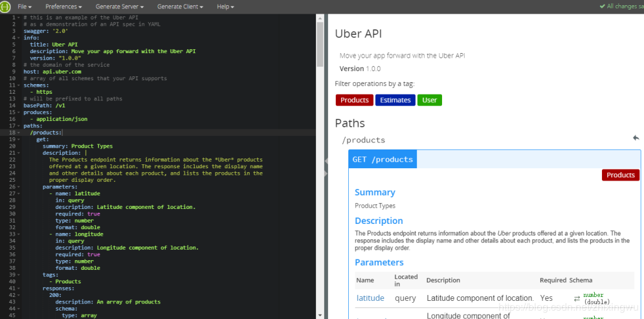The height and width of the screenshot is (319, 644).
Task: Click the Swagger Editor logo icon
Action: pyautogui.click(x=5, y=7)
